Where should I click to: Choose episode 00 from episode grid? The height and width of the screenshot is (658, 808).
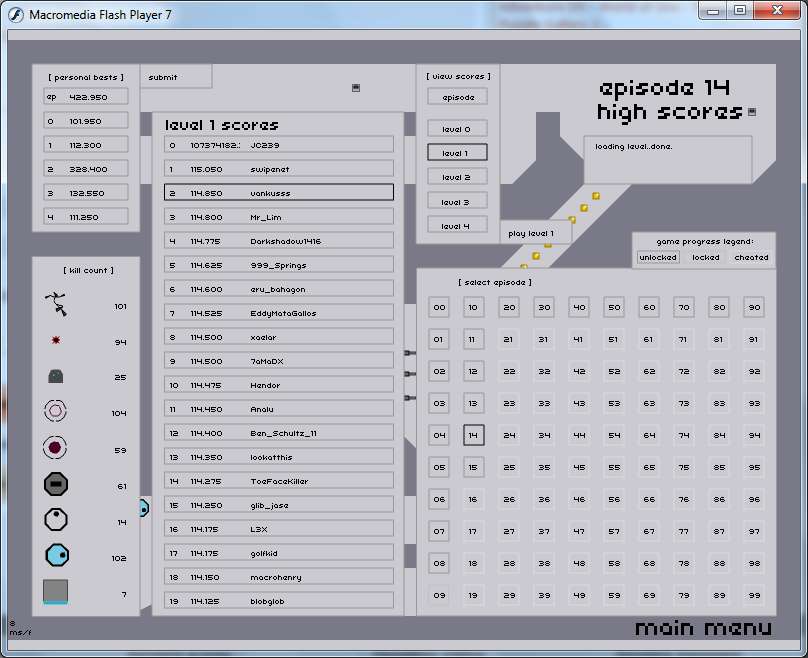click(439, 308)
